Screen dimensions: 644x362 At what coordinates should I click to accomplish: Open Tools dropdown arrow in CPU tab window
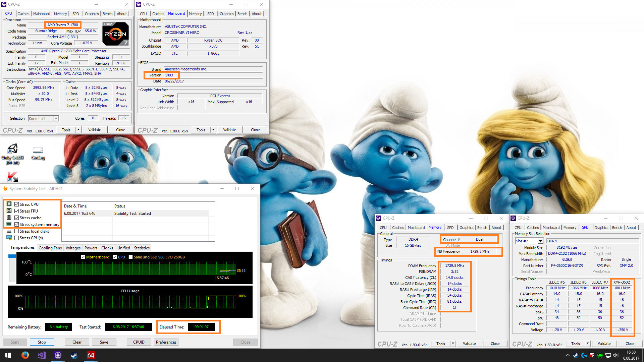(x=78, y=130)
